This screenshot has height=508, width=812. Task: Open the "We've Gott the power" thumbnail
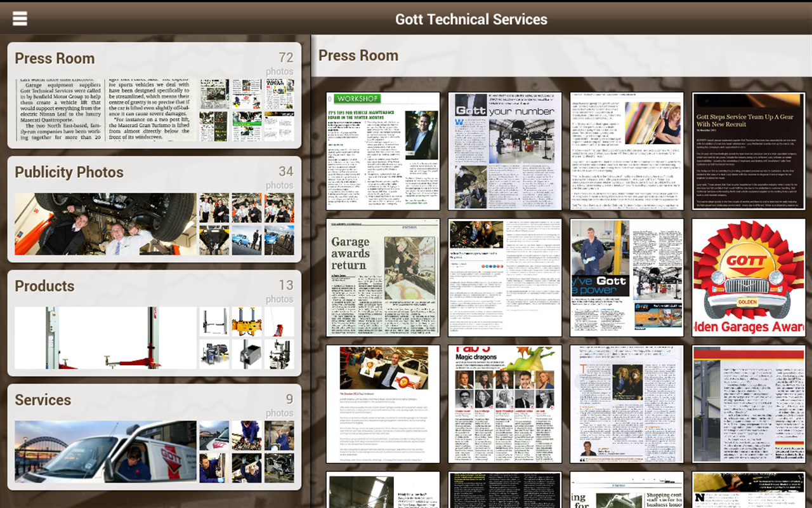click(x=626, y=277)
